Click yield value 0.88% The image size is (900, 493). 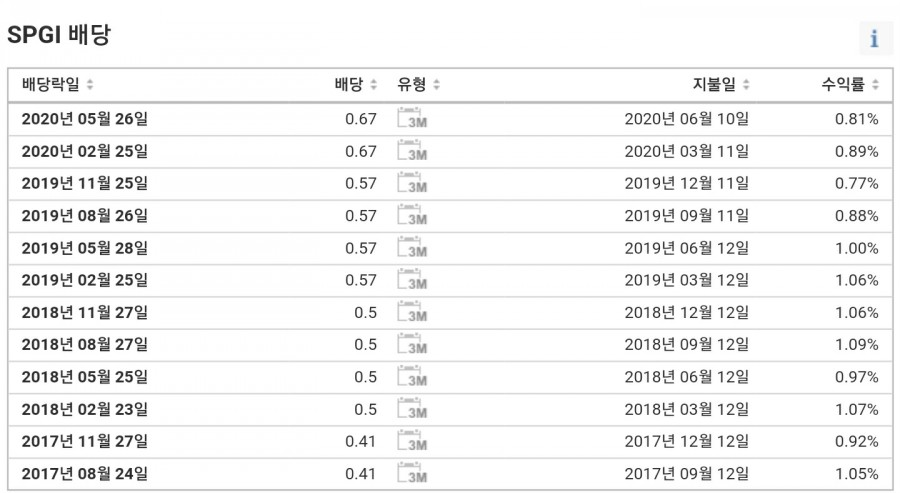[856, 216]
